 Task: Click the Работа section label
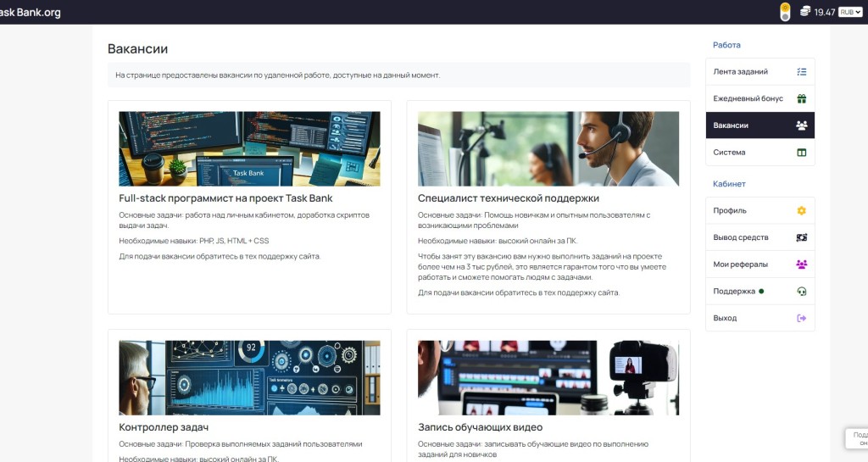click(726, 45)
